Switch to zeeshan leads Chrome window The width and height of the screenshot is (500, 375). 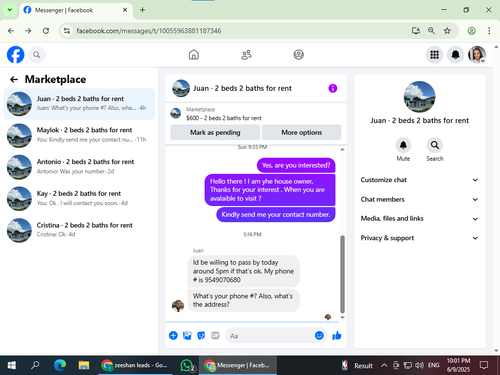click(134, 365)
